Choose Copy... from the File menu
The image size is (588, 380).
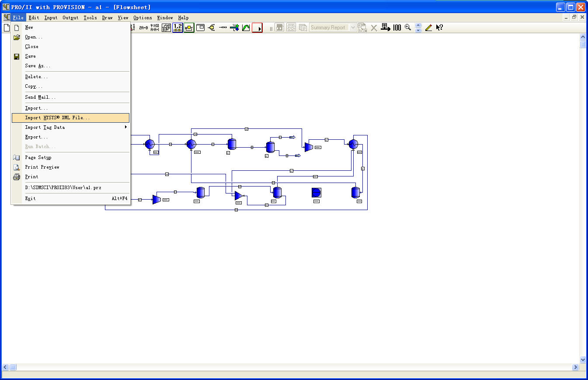point(70,86)
